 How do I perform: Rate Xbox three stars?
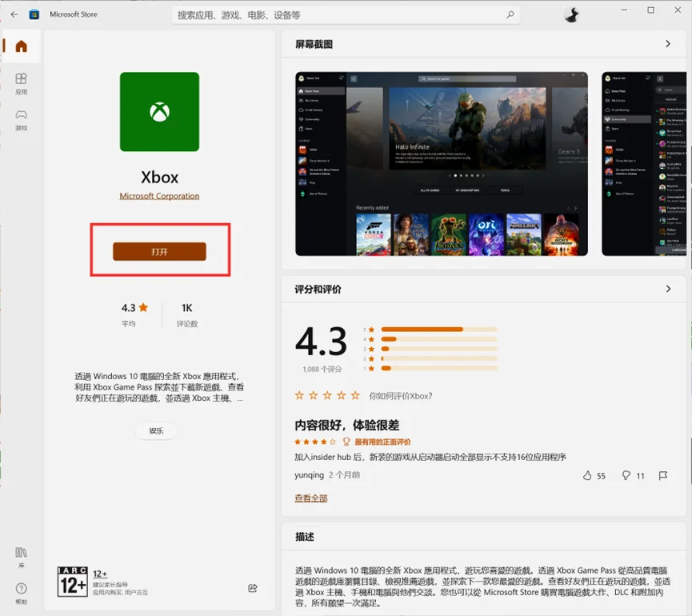click(x=327, y=395)
